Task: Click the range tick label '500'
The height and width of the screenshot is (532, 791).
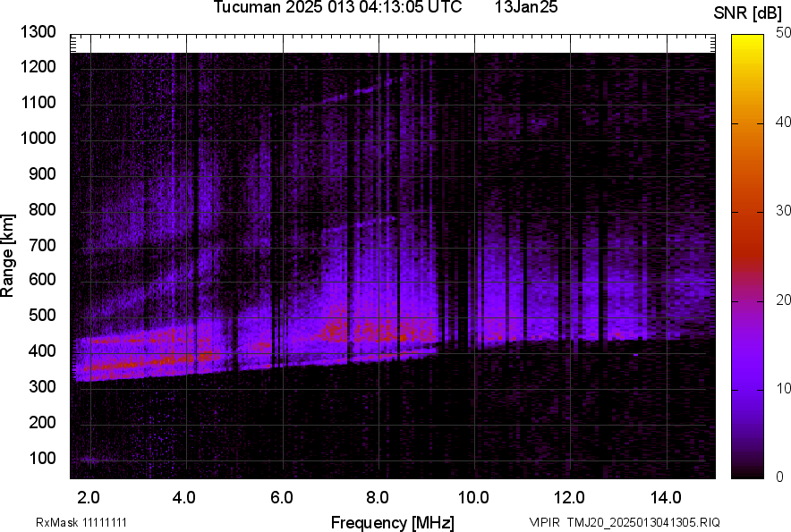Action: tap(42, 315)
